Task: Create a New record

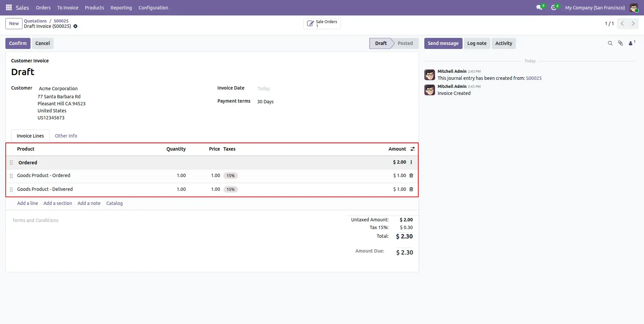Action: click(x=14, y=23)
